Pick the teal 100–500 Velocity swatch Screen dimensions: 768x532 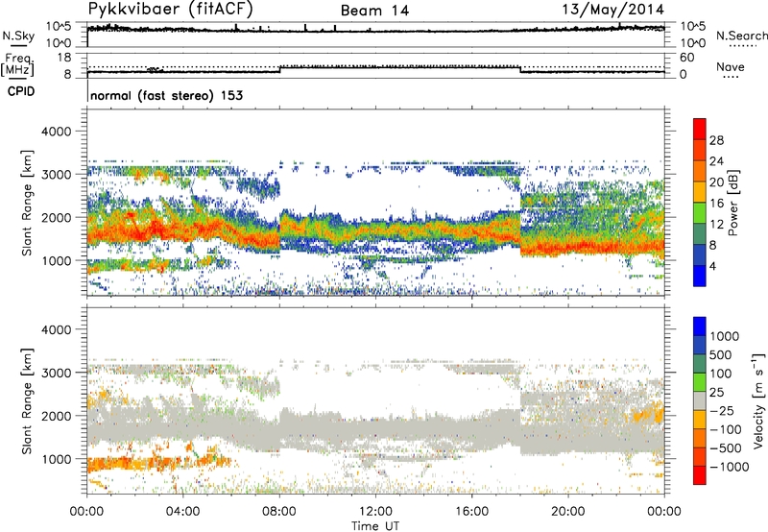point(700,364)
